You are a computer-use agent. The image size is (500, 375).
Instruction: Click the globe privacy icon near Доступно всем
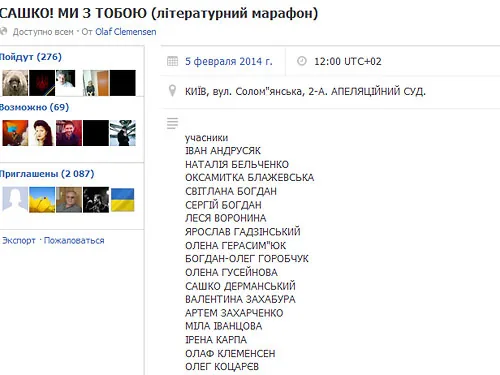pos(3,31)
